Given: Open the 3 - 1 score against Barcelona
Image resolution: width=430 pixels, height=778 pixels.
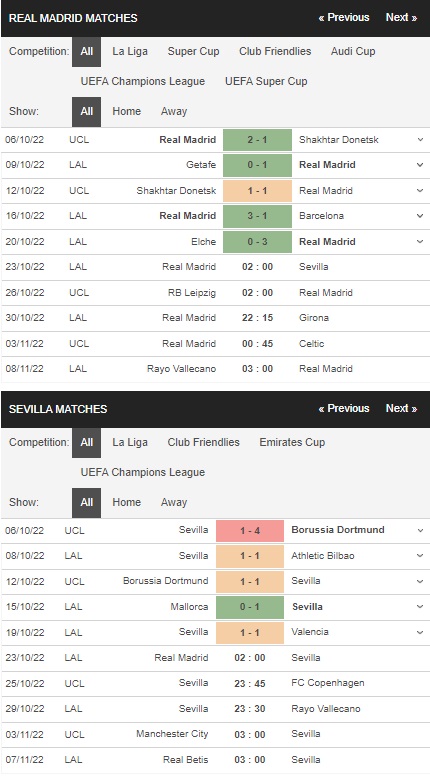Looking at the screenshot, I should pyautogui.click(x=257, y=216).
